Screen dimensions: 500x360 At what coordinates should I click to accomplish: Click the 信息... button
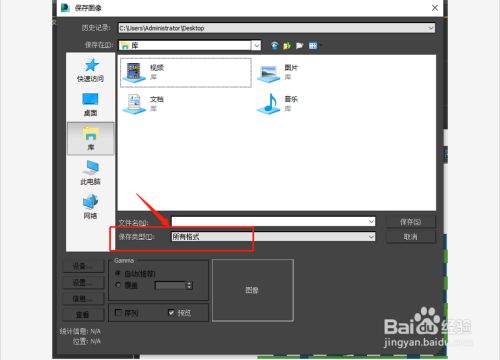click(83, 299)
